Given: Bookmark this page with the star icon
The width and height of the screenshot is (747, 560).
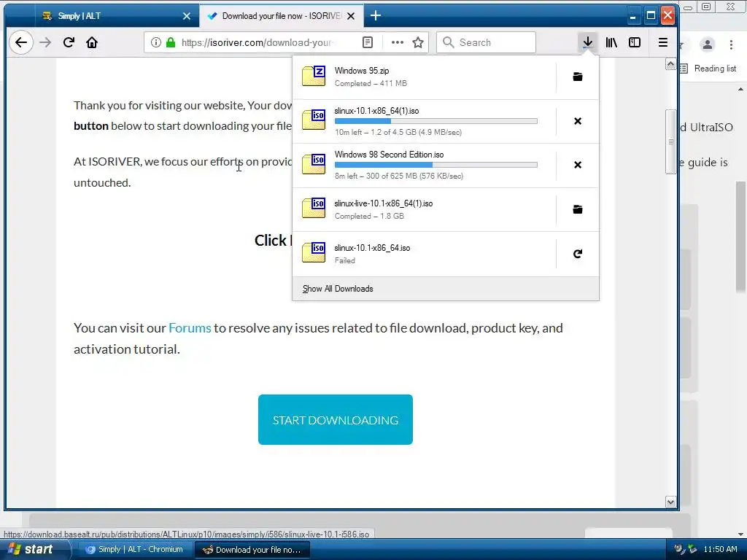Looking at the screenshot, I should 418,42.
